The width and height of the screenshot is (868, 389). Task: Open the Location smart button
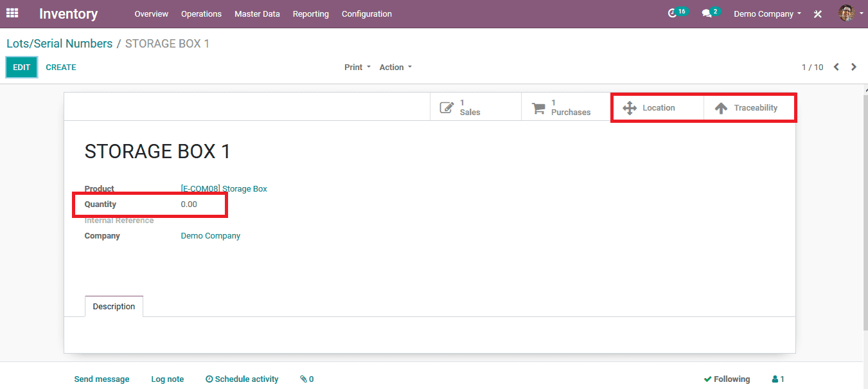(x=658, y=107)
